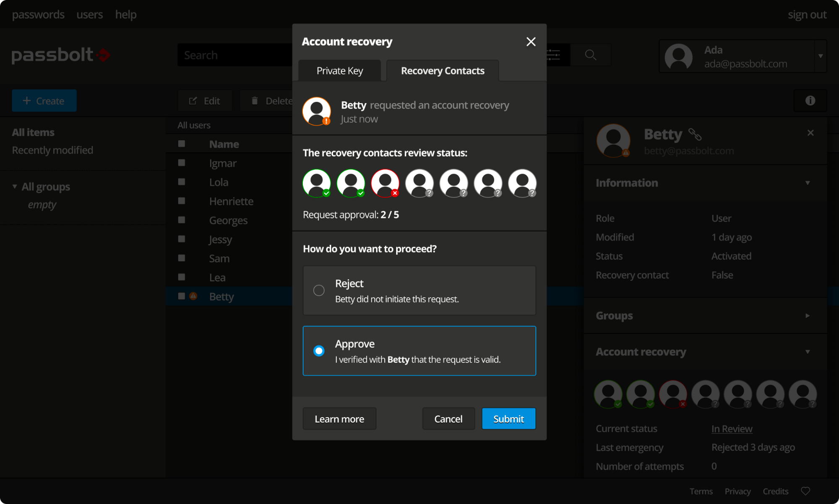The image size is (839, 504).
Task: Check the checkbox next to Lola
Action: coord(182,182)
